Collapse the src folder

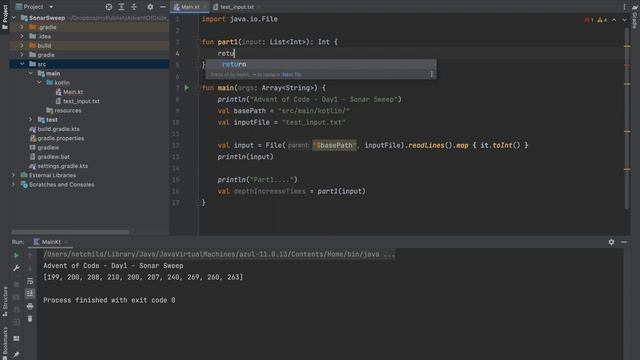(x=22, y=64)
